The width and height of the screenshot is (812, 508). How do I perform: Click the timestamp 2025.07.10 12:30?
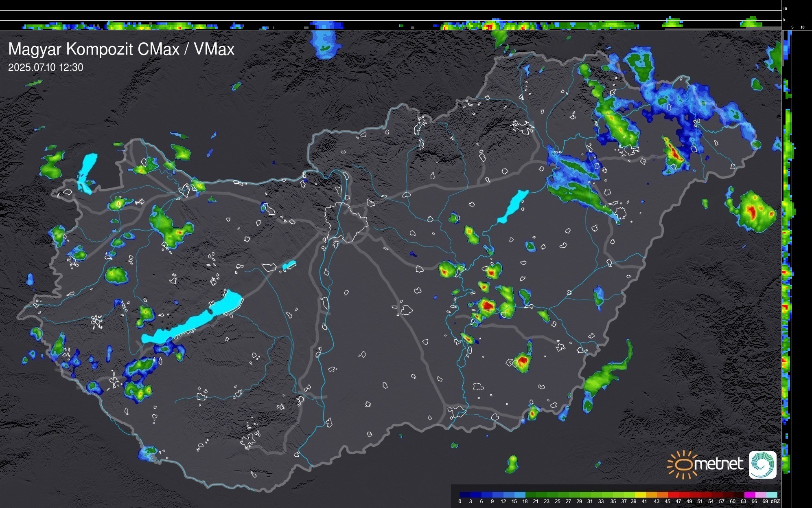coord(46,68)
